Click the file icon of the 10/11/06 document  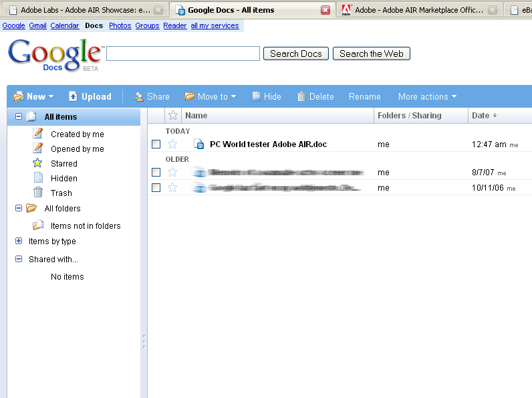pyautogui.click(x=199, y=188)
